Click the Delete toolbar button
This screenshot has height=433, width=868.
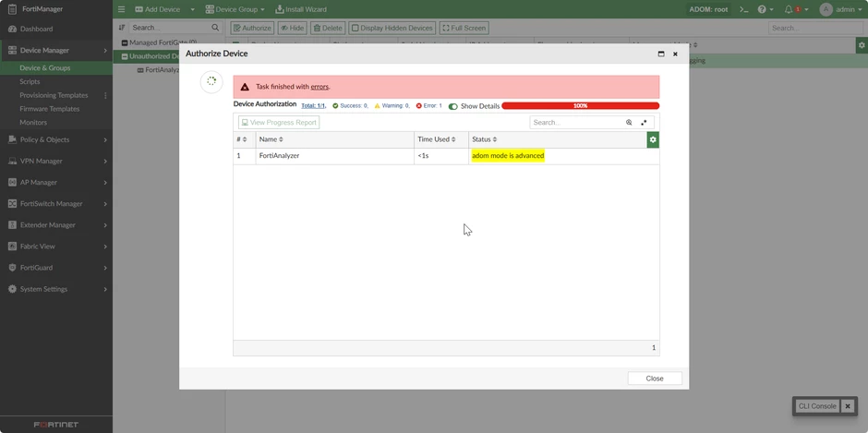pos(328,28)
